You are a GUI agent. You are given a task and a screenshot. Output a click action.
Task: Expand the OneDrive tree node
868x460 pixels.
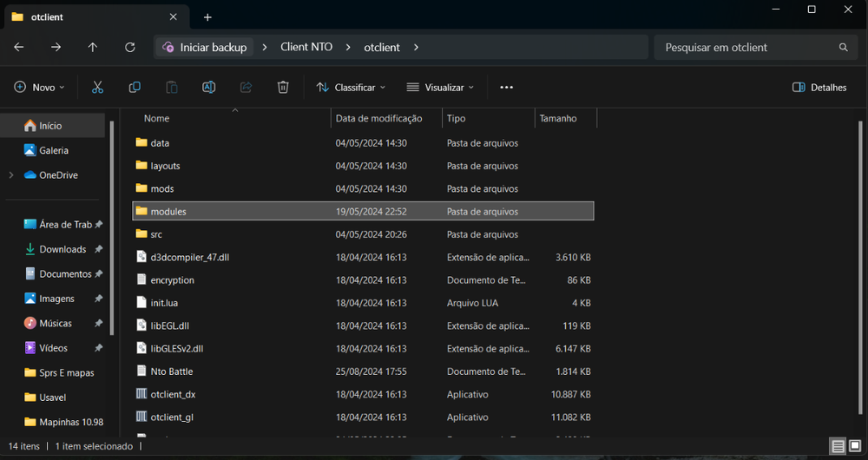[x=10, y=175]
